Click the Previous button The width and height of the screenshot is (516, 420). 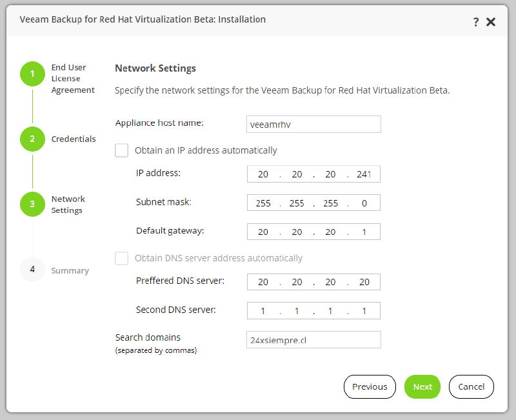tap(370, 386)
